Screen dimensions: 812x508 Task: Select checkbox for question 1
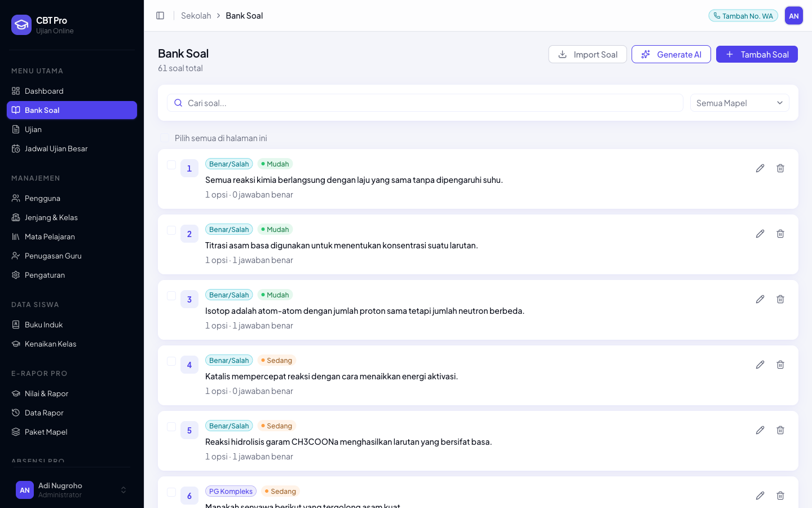click(x=171, y=165)
